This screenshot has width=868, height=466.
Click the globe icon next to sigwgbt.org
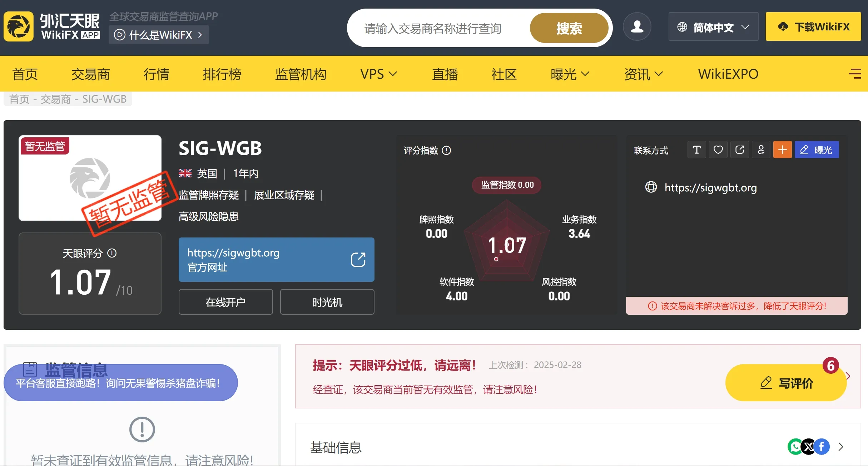tap(651, 187)
